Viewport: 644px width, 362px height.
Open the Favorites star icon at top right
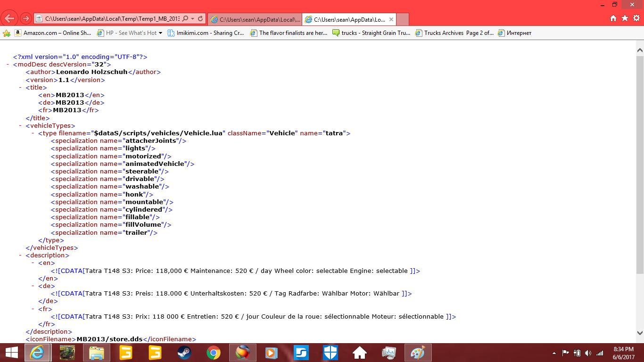coord(625,18)
